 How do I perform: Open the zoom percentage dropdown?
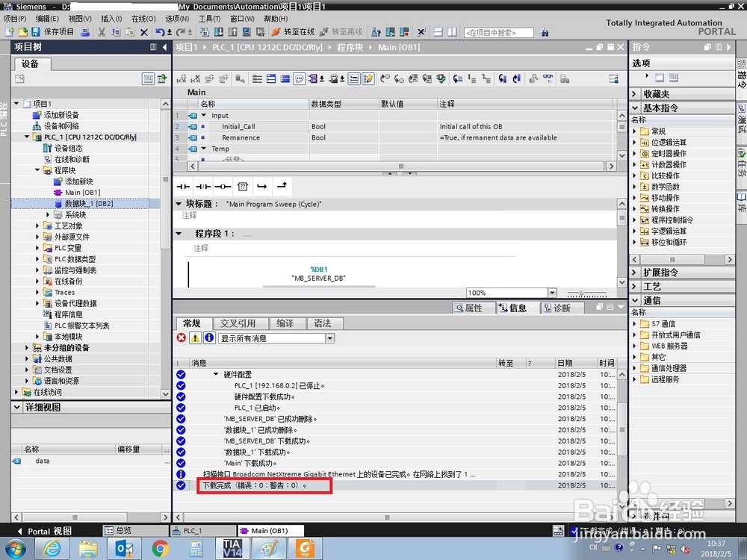(552, 293)
